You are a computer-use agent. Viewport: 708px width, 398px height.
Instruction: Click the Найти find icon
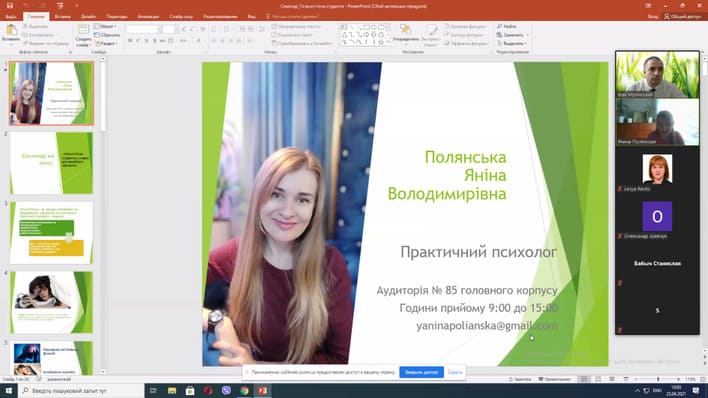pyautogui.click(x=507, y=27)
